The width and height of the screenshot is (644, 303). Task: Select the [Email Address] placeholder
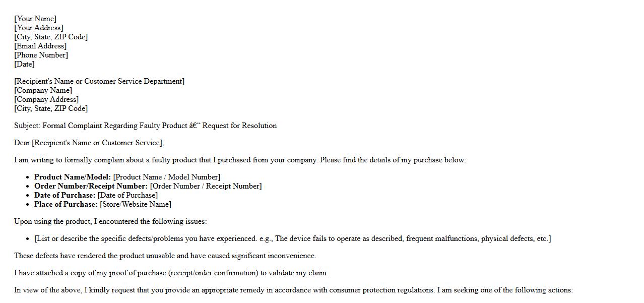(40, 46)
